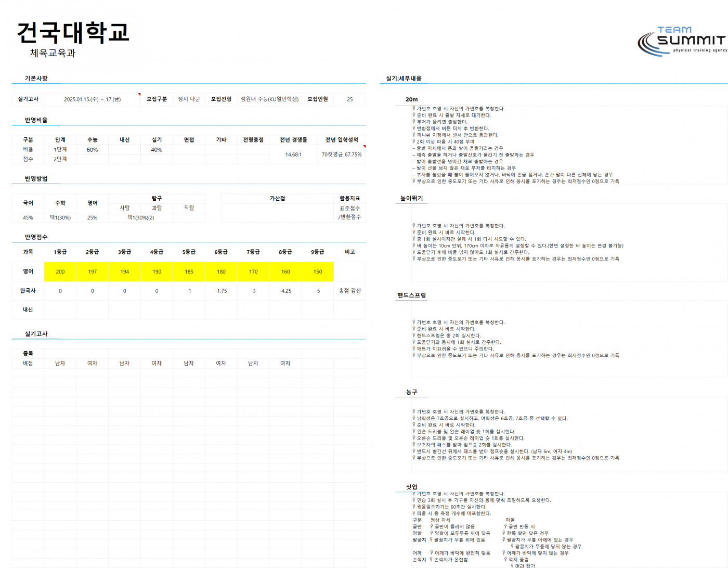Select the 20m section heading

pyautogui.click(x=412, y=99)
